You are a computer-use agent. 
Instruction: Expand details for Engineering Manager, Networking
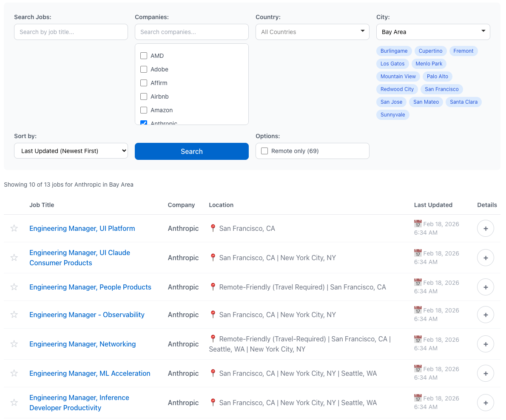(x=485, y=344)
